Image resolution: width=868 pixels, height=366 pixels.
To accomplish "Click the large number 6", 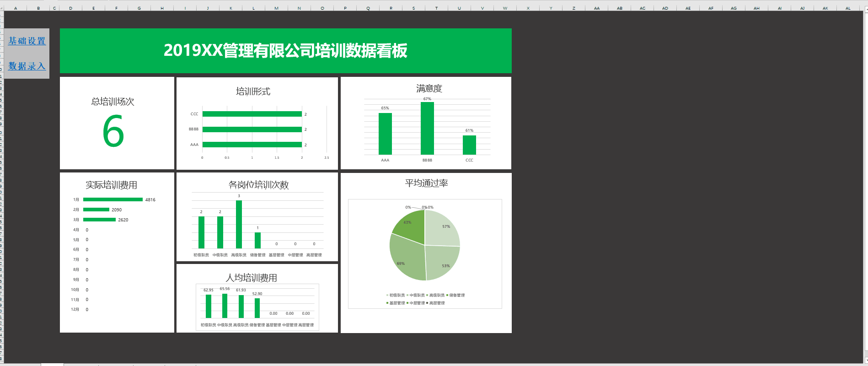I will [x=113, y=131].
